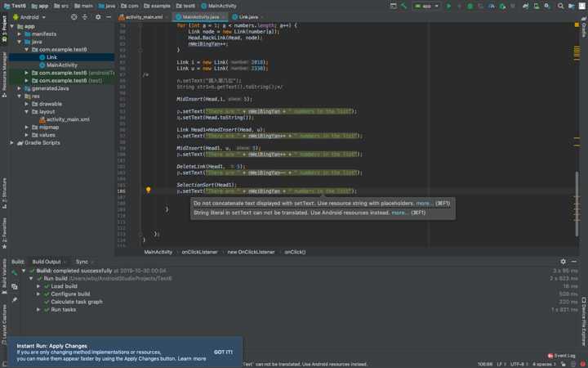Click Toggle view icon in Build panel
This screenshot has width=588, height=368.
coord(14,286)
